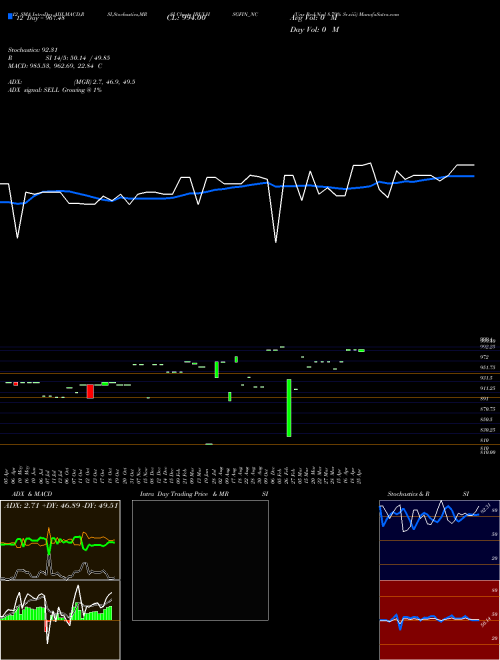Click the MACD values line
The height and width of the screenshot is (660, 500).
pyautogui.click(x=55, y=66)
